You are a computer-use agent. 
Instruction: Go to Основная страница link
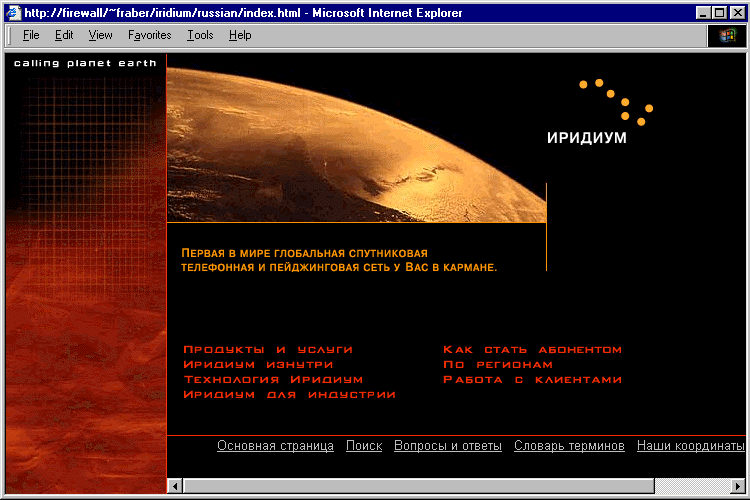(x=276, y=446)
